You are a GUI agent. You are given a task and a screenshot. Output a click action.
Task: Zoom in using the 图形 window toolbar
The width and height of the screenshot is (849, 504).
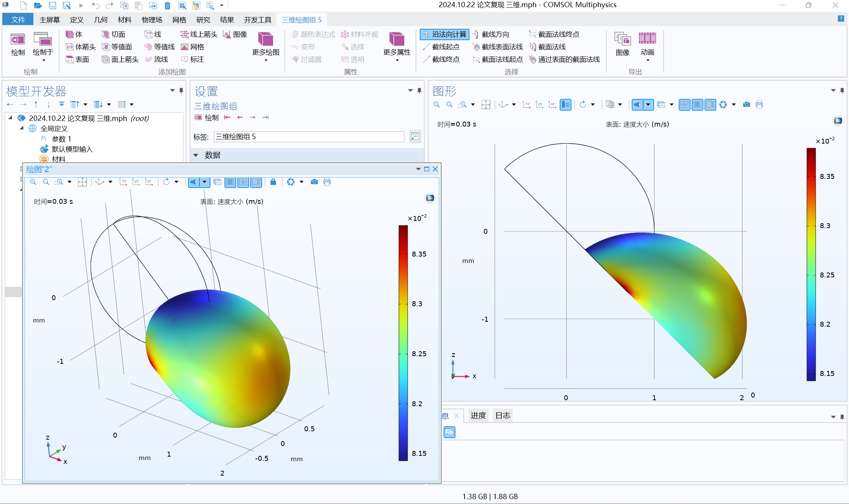tap(437, 105)
